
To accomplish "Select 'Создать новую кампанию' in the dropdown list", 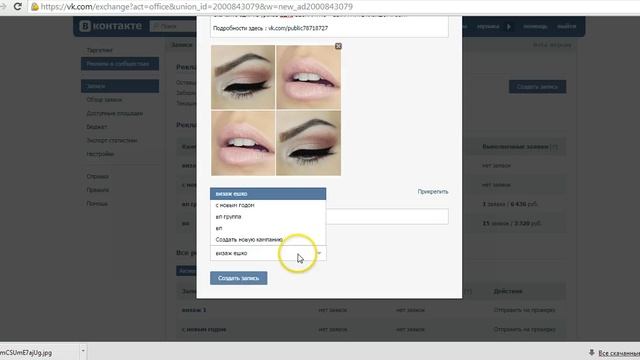I will pos(268,240).
